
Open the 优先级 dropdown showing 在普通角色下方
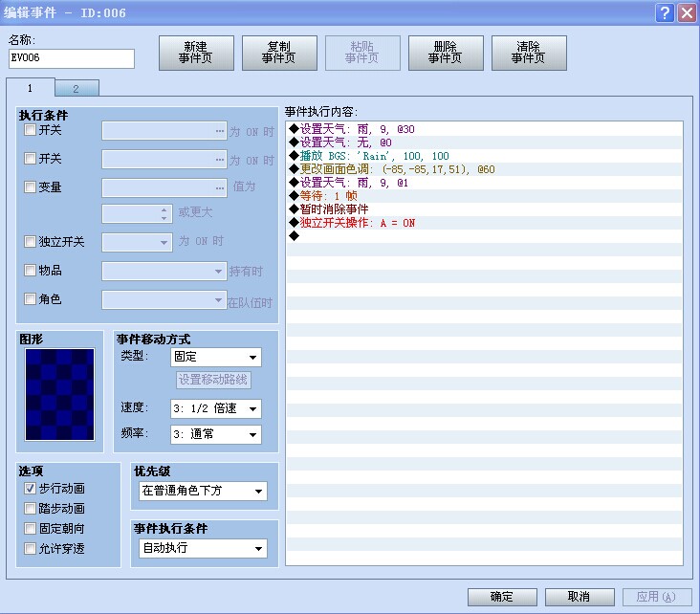coord(203,492)
